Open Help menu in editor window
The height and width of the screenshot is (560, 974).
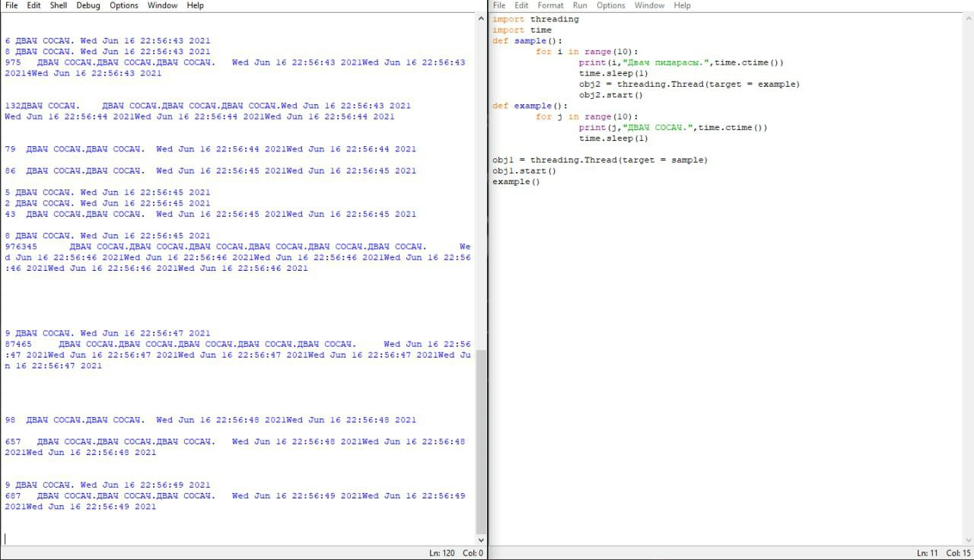[x=683, y=5]
